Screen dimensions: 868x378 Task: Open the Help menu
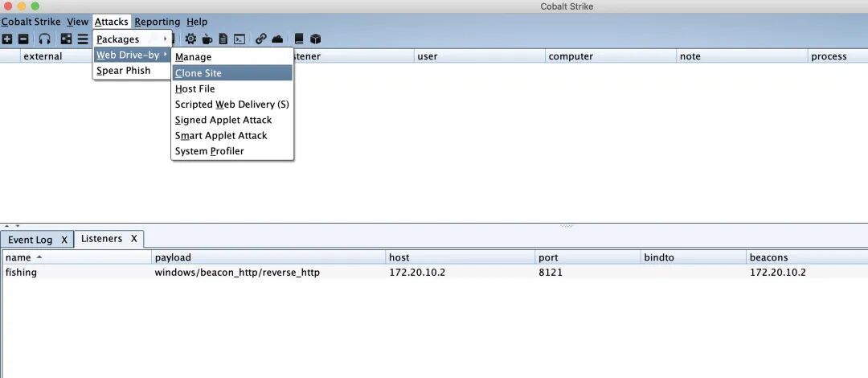pyautogui.click(x=197, y=22)
